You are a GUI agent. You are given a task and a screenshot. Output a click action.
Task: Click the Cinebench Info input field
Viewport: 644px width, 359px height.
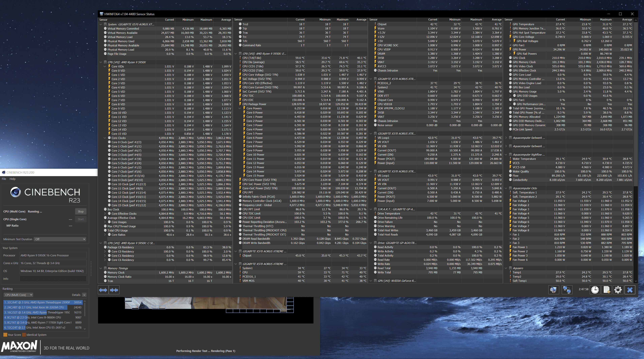(x=53, y=279)
